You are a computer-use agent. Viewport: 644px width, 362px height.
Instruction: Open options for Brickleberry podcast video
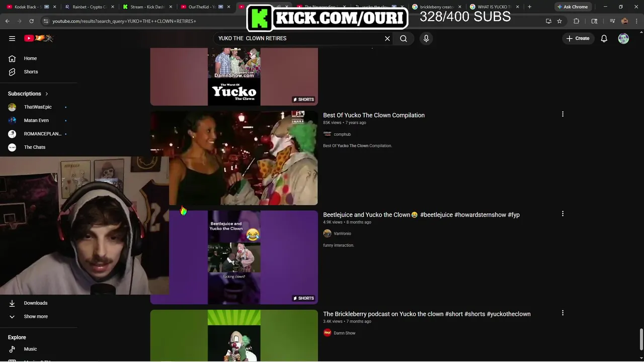click(x=562, y=313)
